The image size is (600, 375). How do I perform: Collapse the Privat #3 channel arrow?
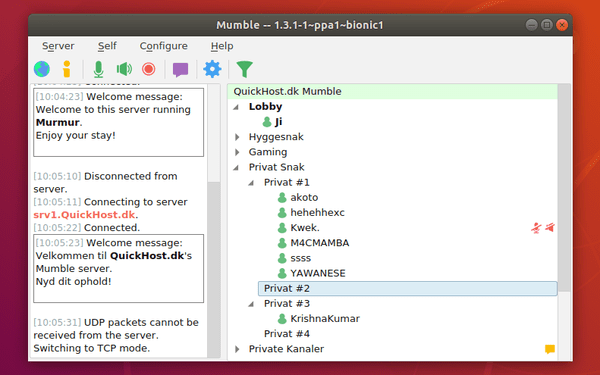pyautogui.click(x=251, y=304)
